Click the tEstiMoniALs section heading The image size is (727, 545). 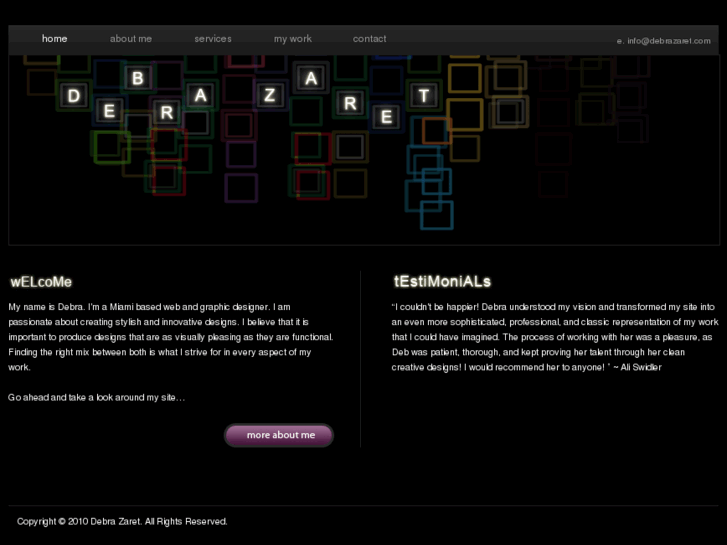click(x=442, y=282)
